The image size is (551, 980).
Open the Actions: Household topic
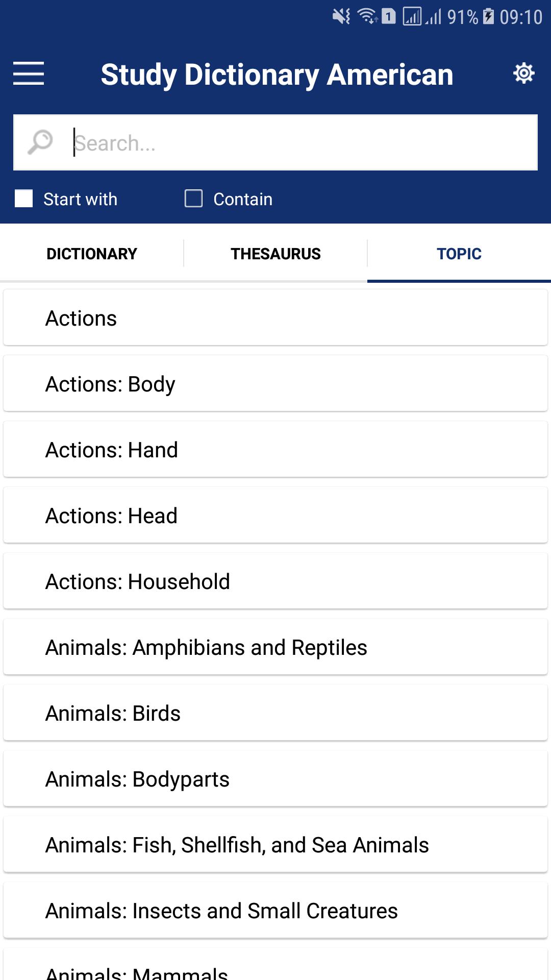275,581
